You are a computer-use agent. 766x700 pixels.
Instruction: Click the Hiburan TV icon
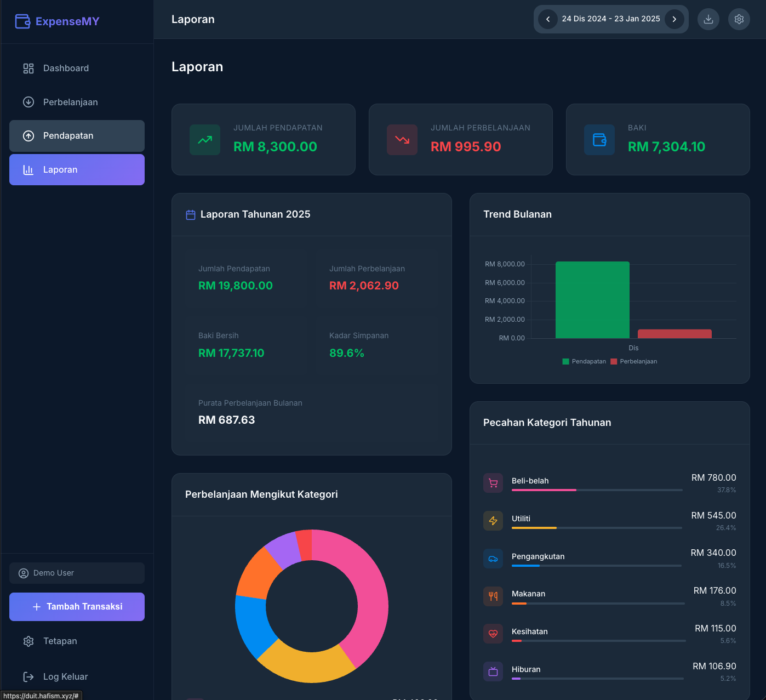point(493,671)
